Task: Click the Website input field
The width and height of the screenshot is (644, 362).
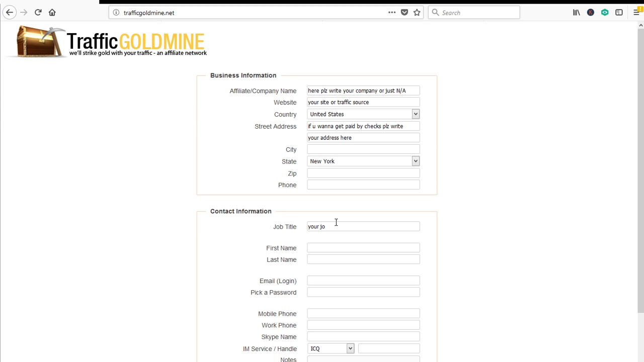Action: 363,102
